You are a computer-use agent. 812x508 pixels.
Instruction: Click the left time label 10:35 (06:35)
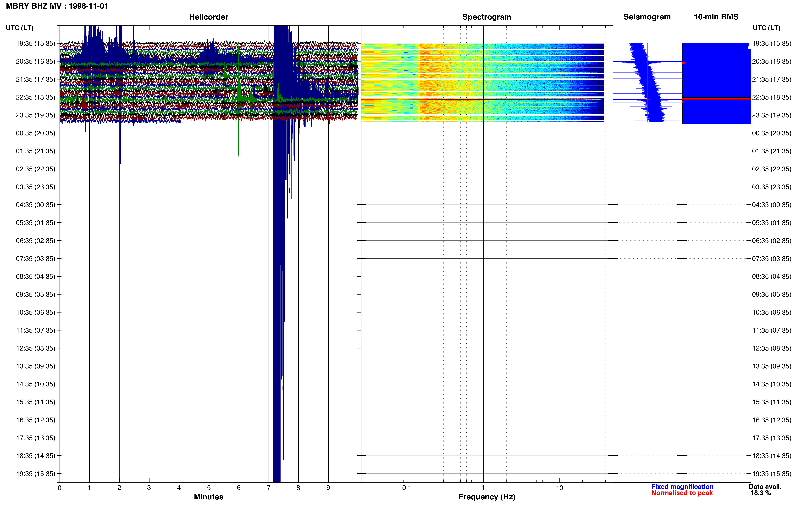pyautogui.click(x=36, y=313)
